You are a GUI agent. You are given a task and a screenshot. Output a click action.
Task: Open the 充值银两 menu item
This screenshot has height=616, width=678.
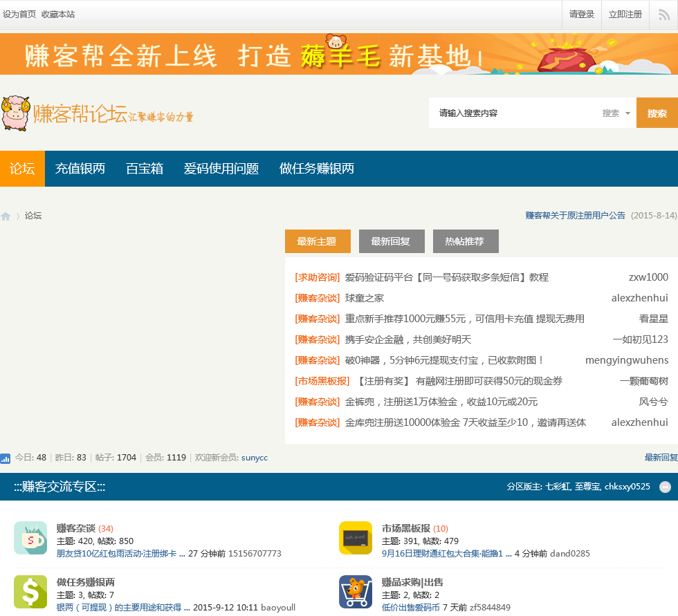tap(80, 169)
